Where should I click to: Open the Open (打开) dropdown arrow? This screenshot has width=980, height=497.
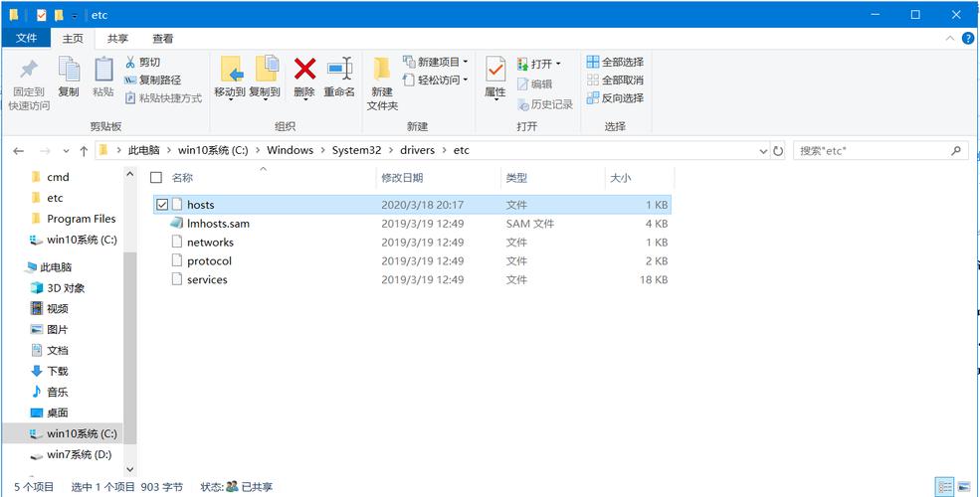tap(558, 64)
